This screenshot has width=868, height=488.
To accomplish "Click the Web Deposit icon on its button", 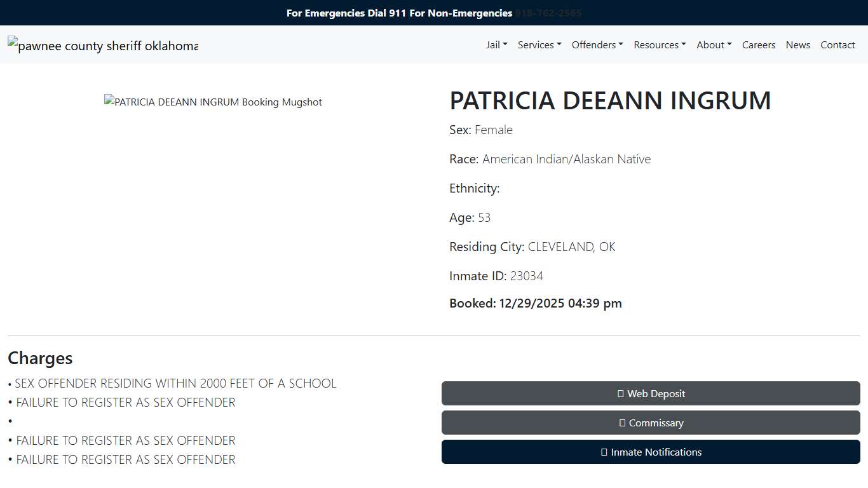I will click(620, 393).
